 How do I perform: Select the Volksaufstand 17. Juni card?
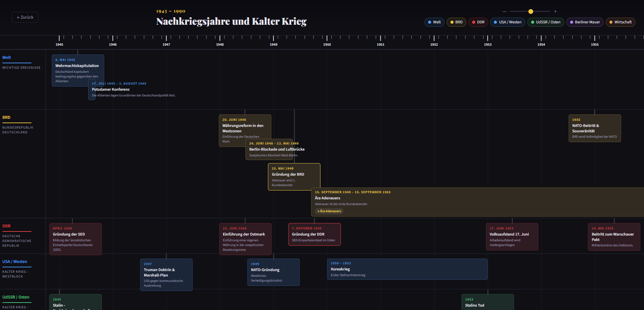coord(512,237)
